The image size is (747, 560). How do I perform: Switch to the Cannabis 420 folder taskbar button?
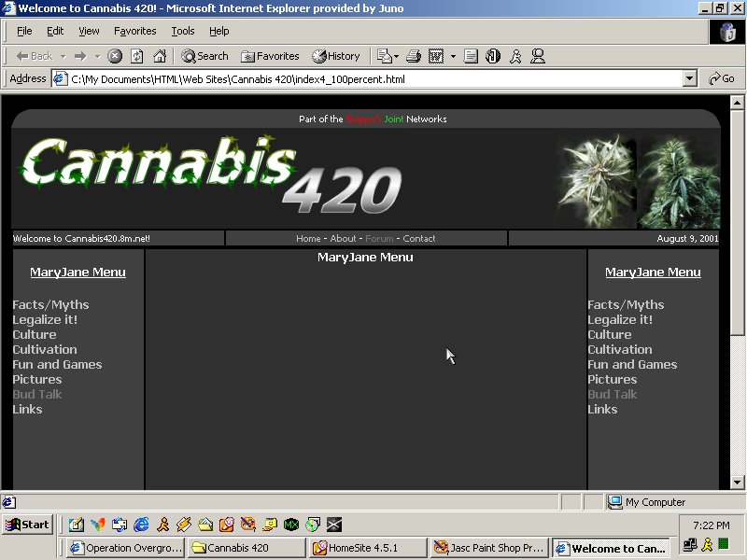pyautogui.click(x=246, y=548)
